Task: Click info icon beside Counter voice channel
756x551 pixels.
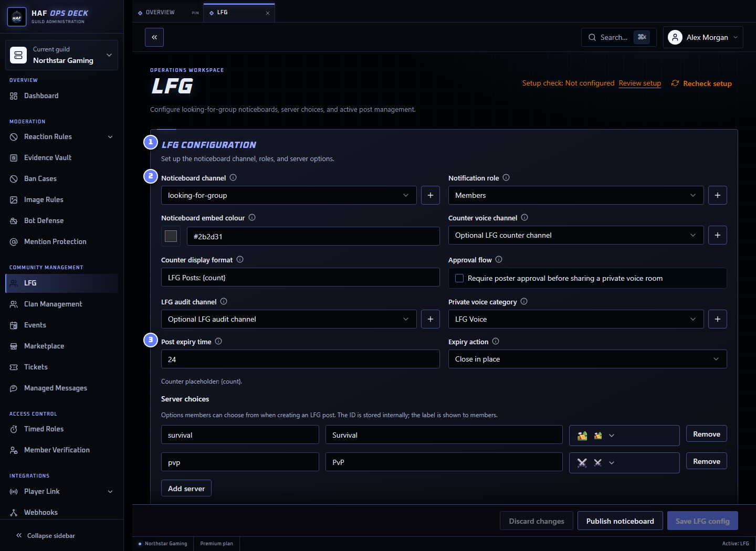Action: tap(524, 217)
